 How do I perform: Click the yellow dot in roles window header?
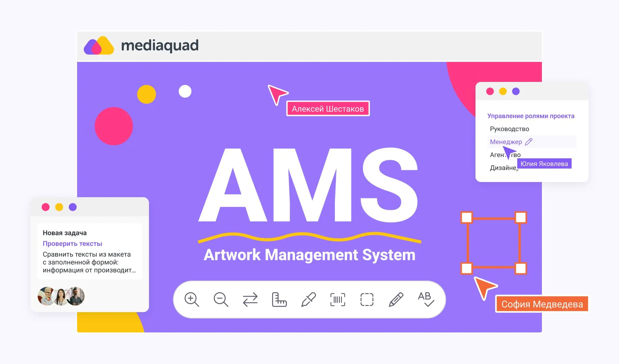point(503,91)
